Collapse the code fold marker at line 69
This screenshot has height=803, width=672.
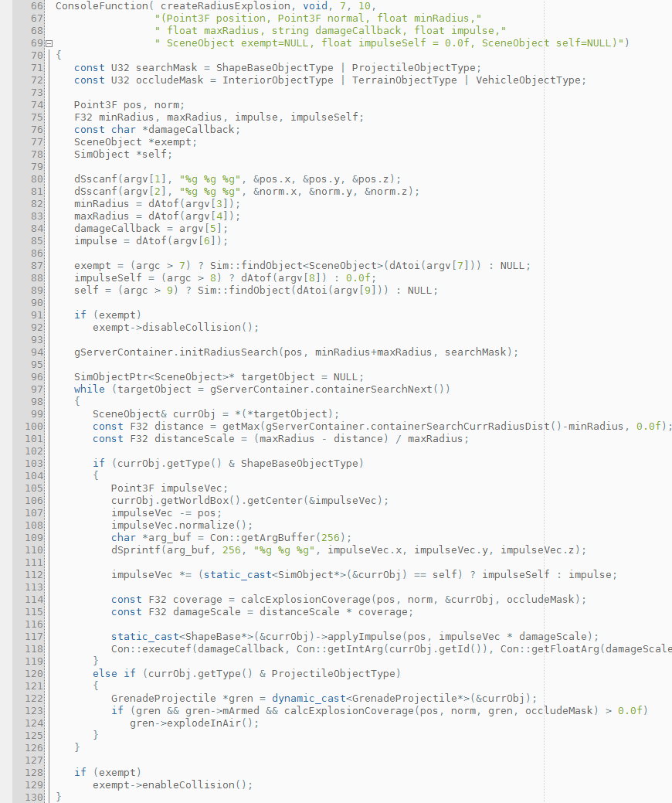49,43
